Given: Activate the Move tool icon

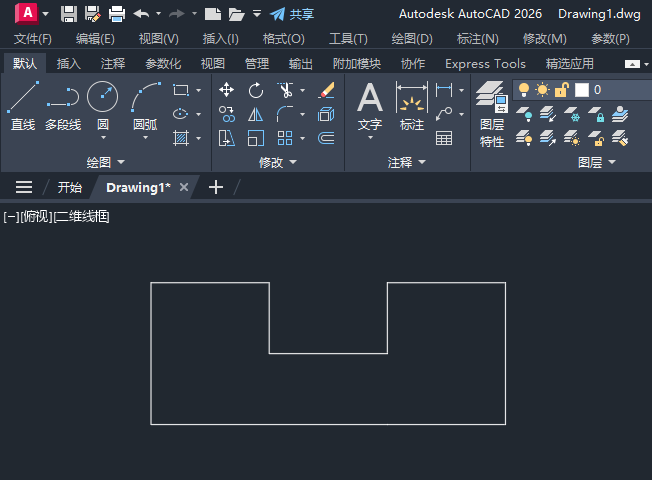Looking at the screenshot, I should pyautogui.click(x=227, y=90).
